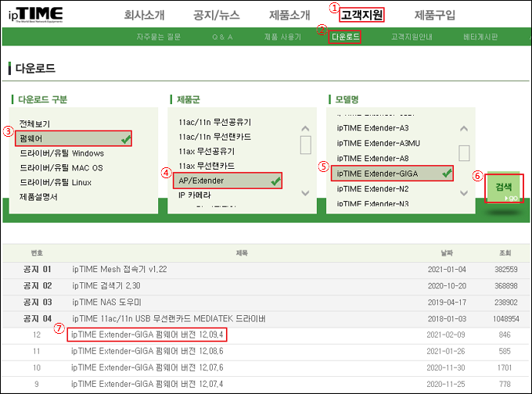This screenshot has width=532, height=394.
Task: Click row number 12
Action: point(37,335)
